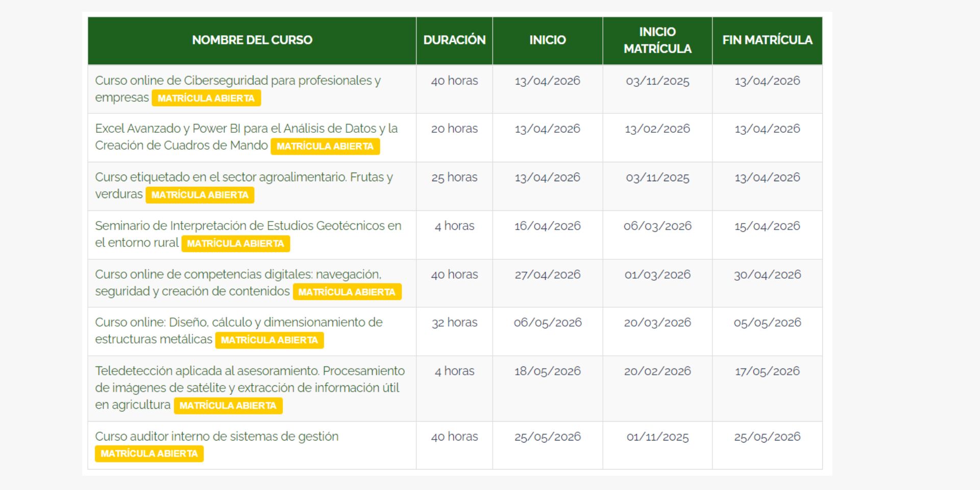Image resolution: width=980 pixels, height=490 pixels.
Task: Click the auditor course enrollment badge
Action: click(149, 453)
